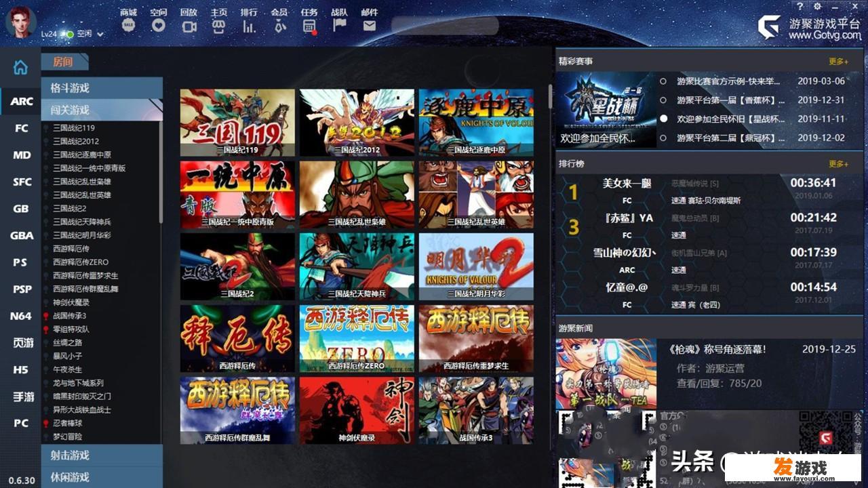The image size is (868, 488).
Task: Switch to the 房间 tab
Action: 63,62
